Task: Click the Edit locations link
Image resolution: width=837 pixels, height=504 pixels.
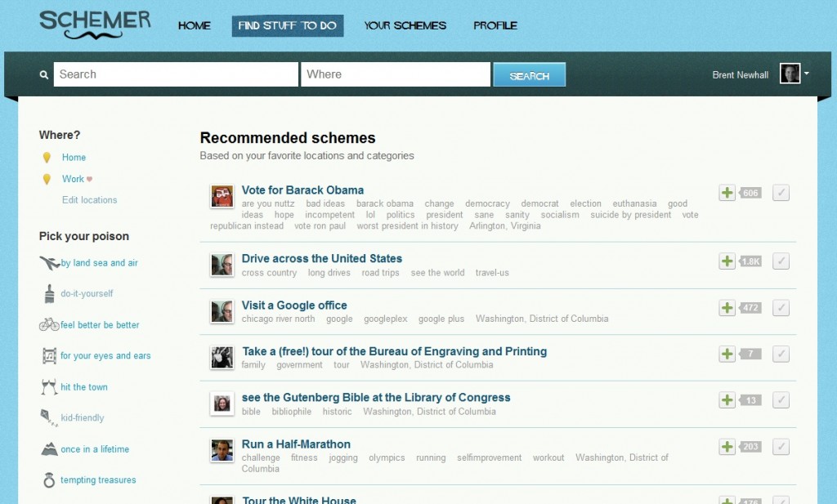Action: tap(89, 200)
